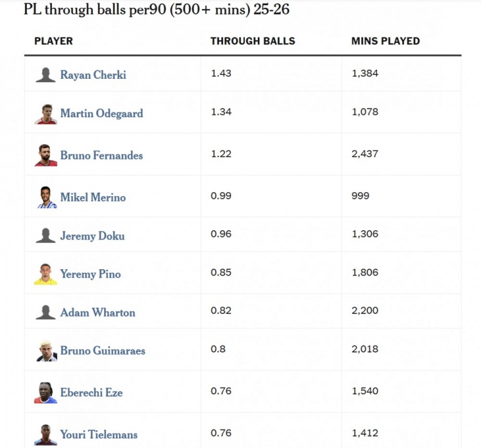
Task: Open the Mikel Merino player link
Action: pyautogui.click(x=93, y=197)
